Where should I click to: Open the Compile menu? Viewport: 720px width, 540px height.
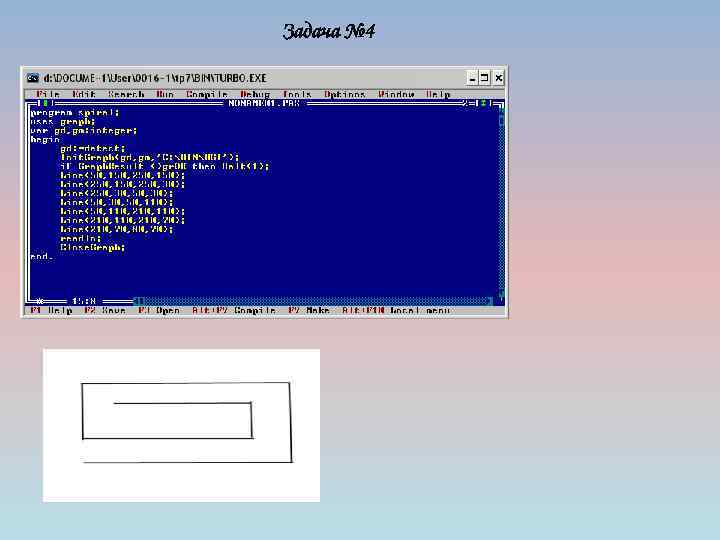pos(207,94)
